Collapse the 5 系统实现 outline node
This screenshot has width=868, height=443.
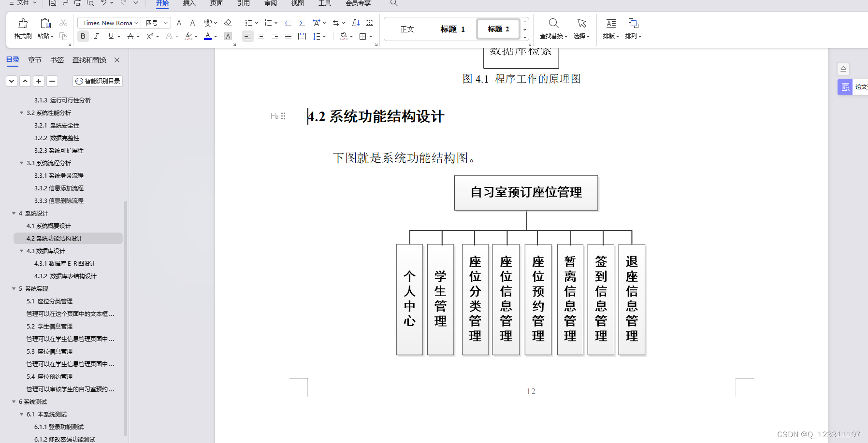14,288
